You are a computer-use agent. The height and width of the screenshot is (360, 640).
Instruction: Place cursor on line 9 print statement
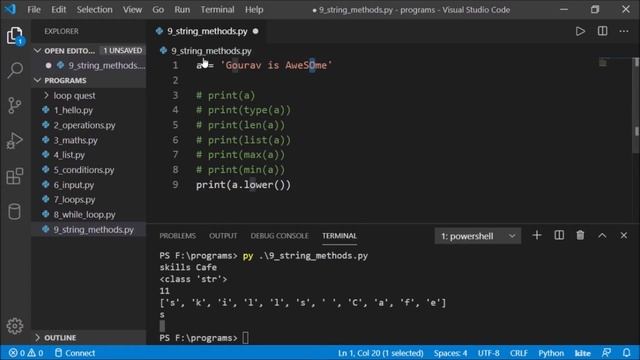[243, 185]
